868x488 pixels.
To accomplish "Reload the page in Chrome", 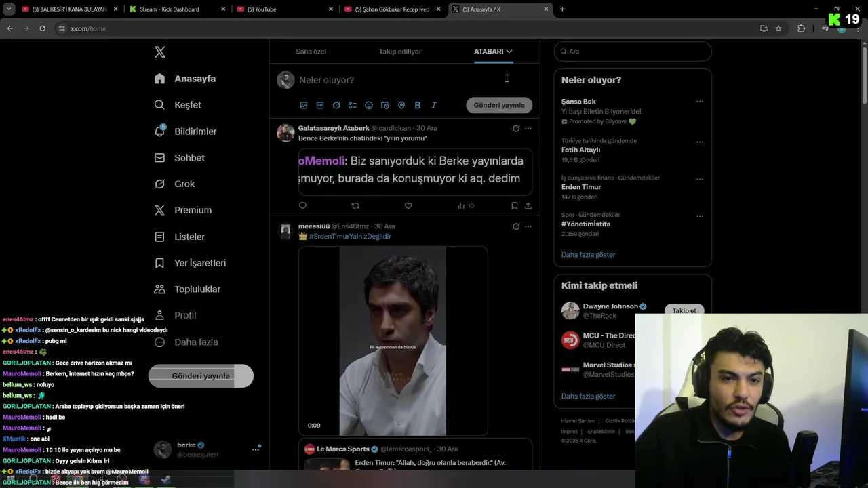I will pyautogui.click(x=42, y=28).
